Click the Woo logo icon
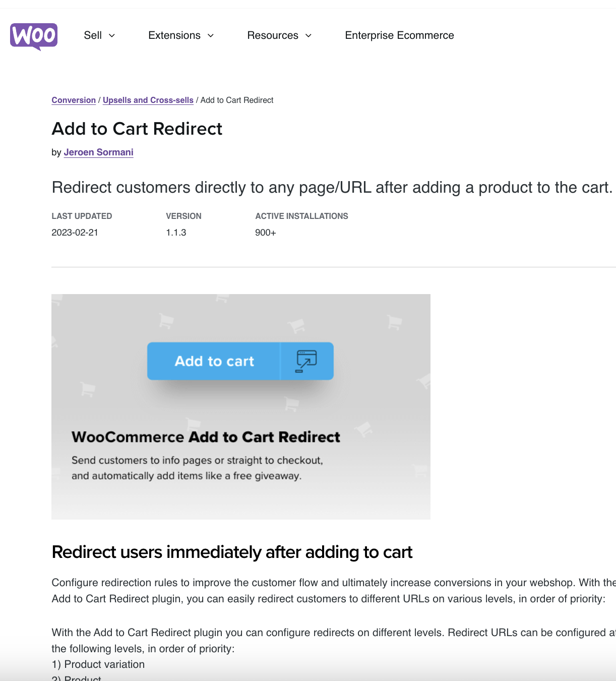616x681 pixels. tap(33, 36)
